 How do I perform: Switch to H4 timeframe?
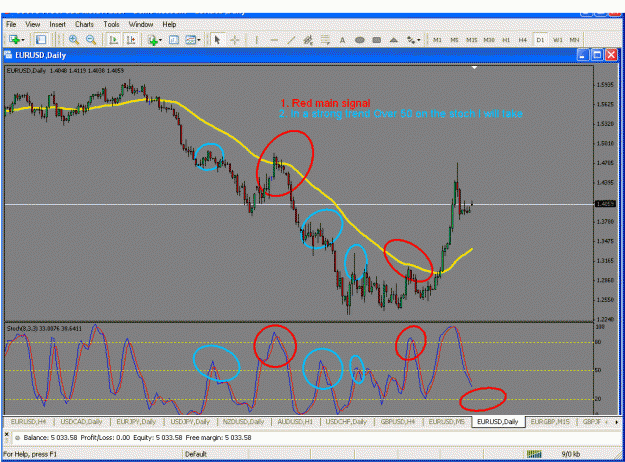click(x=523, y=40)
